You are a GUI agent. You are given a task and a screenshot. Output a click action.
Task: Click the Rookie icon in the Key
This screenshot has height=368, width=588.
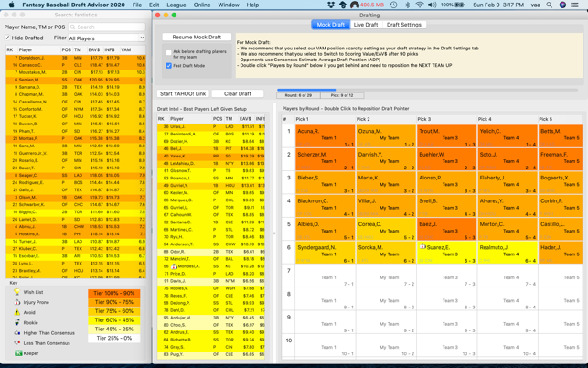16,322
